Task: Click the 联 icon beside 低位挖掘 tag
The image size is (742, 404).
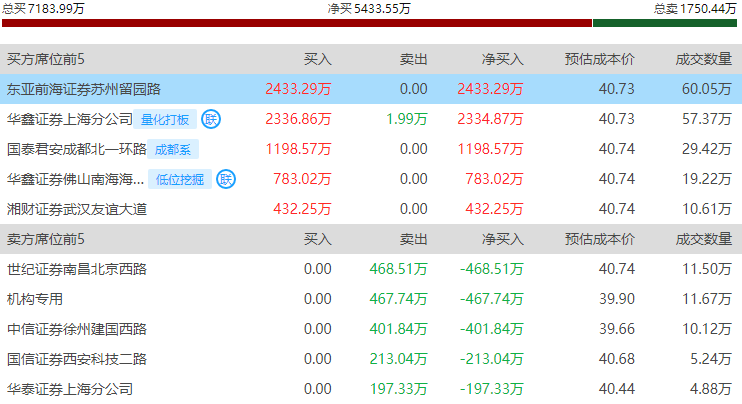Action: [x=226, y=180]
